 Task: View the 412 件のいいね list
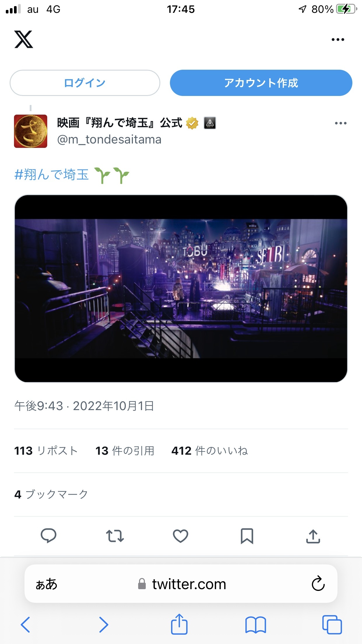(x=210, y=451)
